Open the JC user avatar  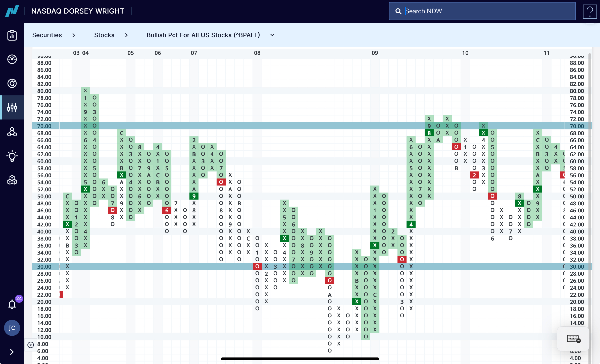click(12, 328)
